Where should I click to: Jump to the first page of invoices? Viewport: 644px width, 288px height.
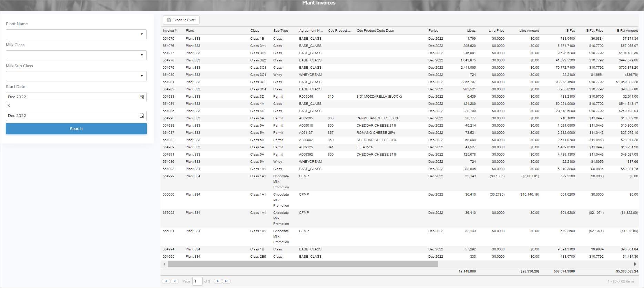(166, 281)
